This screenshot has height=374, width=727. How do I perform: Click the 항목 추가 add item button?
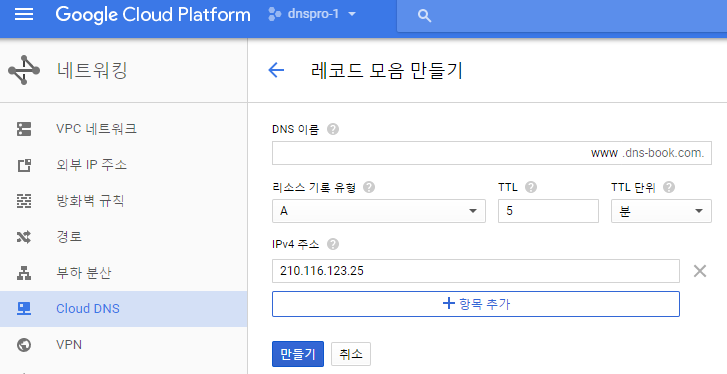click(x=476, y=304)
